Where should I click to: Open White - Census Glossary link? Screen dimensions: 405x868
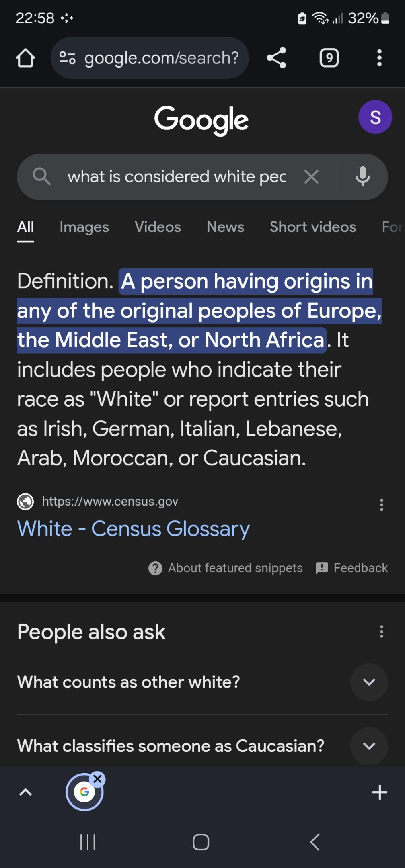click(133, 529)
